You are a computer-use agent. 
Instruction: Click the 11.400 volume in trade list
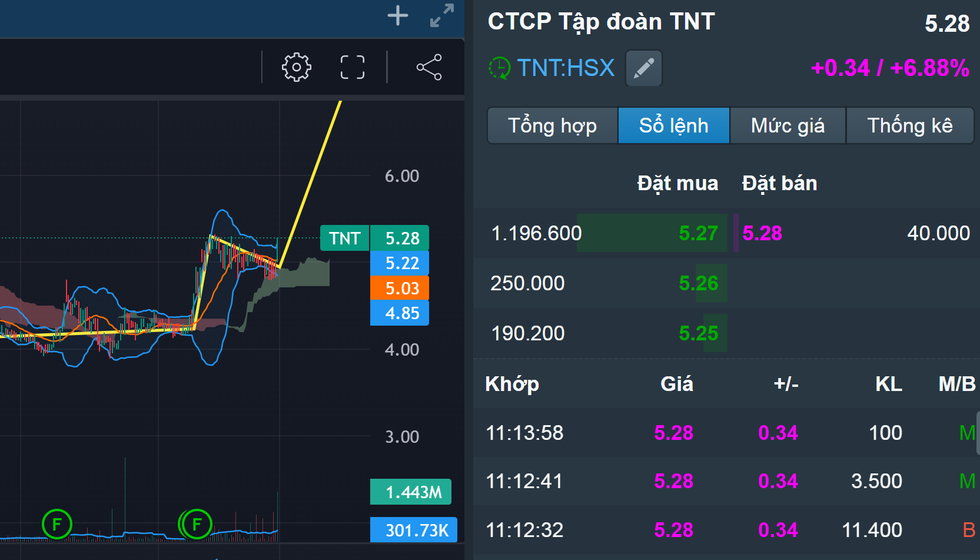coord(872,530)
